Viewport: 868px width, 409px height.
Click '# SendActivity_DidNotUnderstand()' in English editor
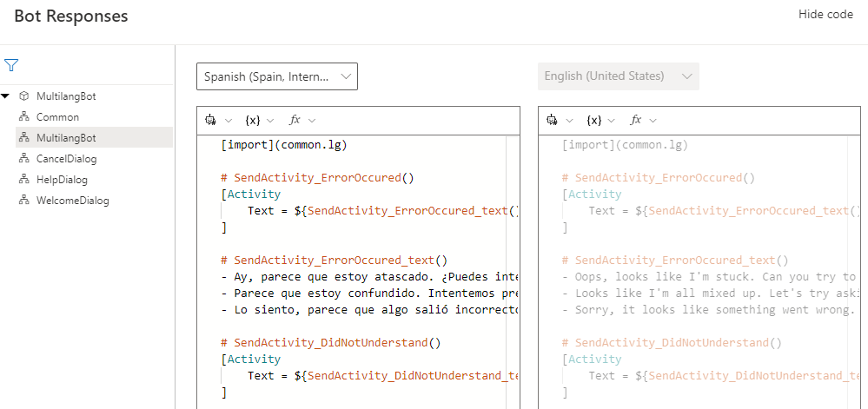click(x=672, y=343)
